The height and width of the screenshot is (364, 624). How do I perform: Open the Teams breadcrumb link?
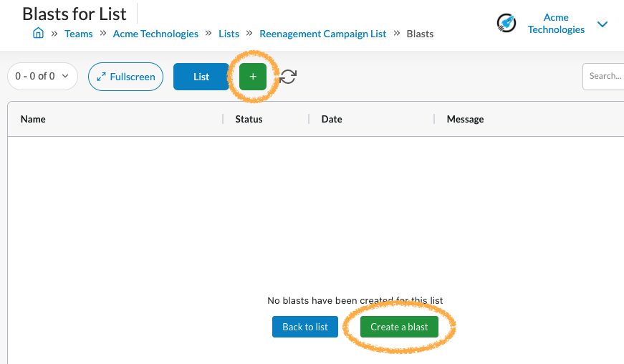click(78, 34)
